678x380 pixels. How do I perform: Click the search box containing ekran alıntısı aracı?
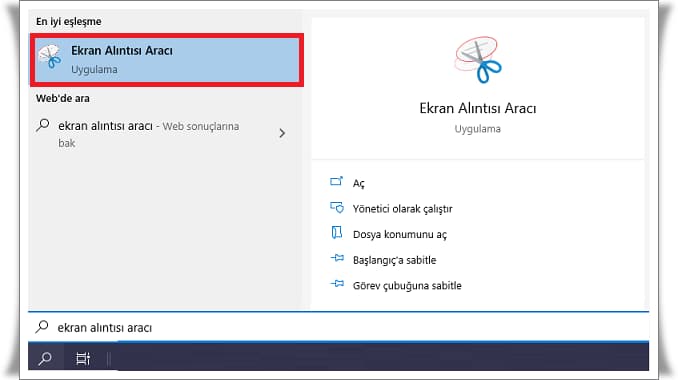(339, 327)
